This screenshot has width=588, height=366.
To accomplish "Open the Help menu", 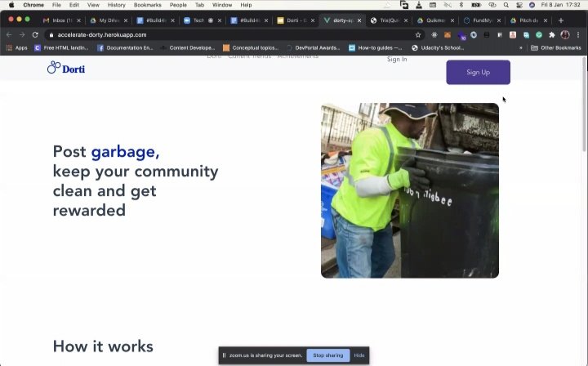I will tap(246, 5).
